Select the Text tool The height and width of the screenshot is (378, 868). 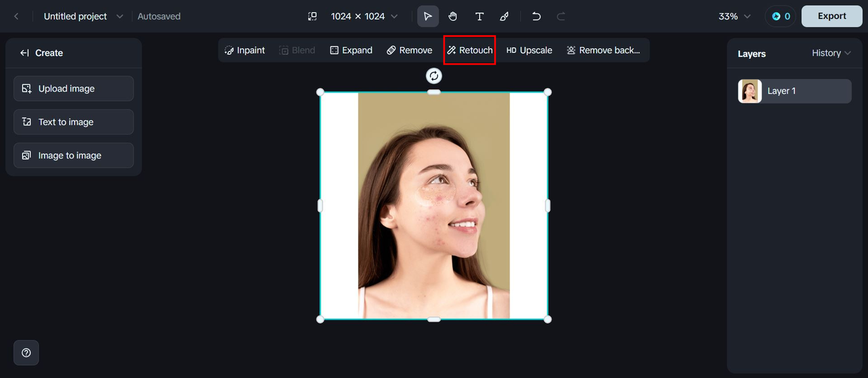coord(479,16)
